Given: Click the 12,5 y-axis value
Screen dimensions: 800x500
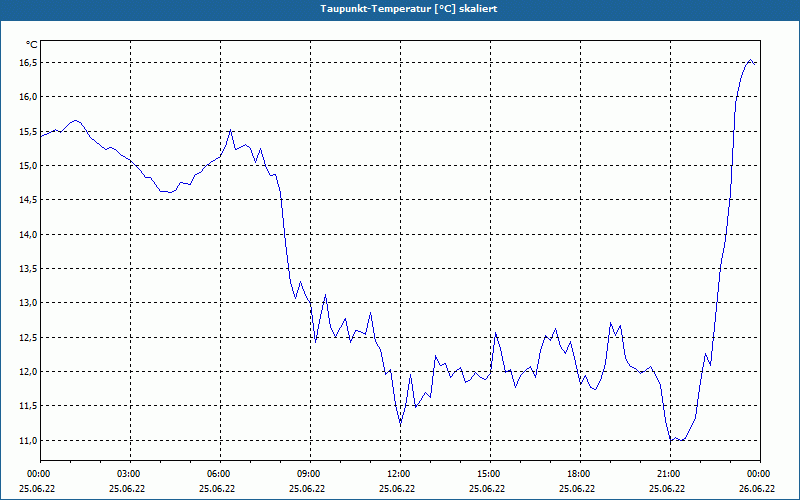Looking at the screenshot, I should coord(28,337).
